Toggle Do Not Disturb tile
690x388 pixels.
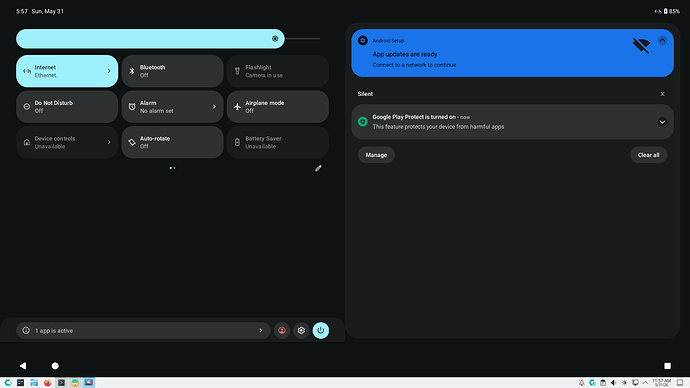pos(67,106)
